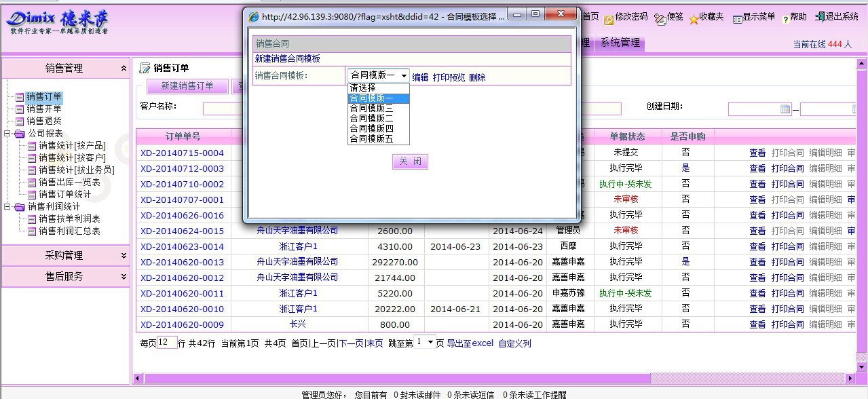Open 销售开单 in the sidebar tree
This screenshot has height=399, width=868.
coord(43,109)
